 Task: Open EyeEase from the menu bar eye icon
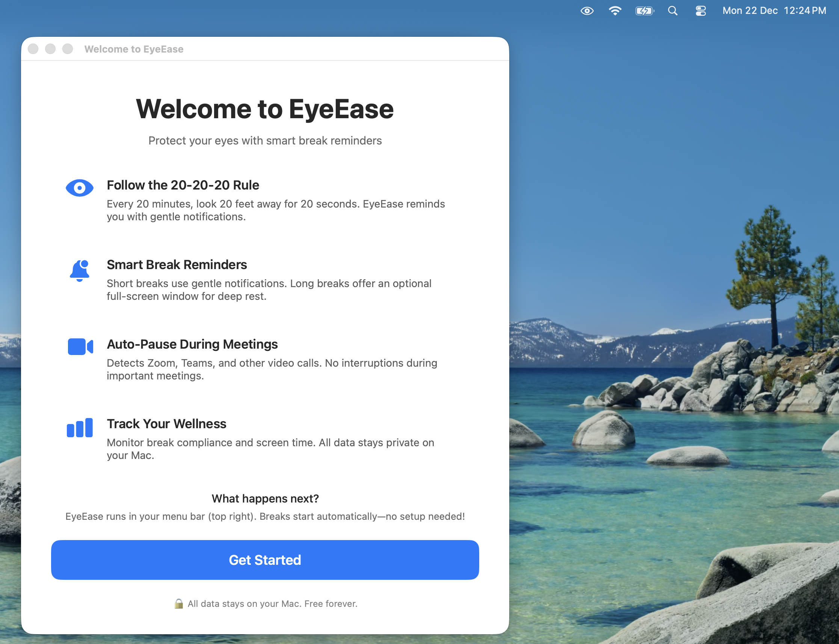click(587, 11)
